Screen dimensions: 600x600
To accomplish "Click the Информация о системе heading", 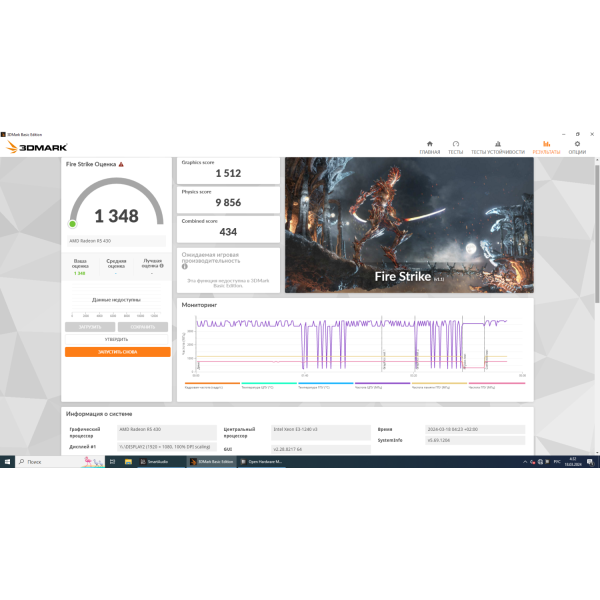I will point(99,414).
